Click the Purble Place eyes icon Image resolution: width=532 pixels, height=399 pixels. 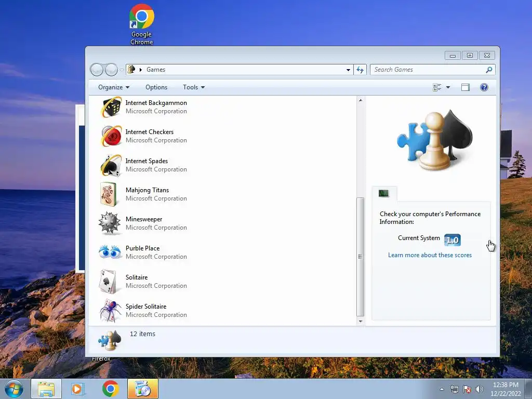[110, 252]
